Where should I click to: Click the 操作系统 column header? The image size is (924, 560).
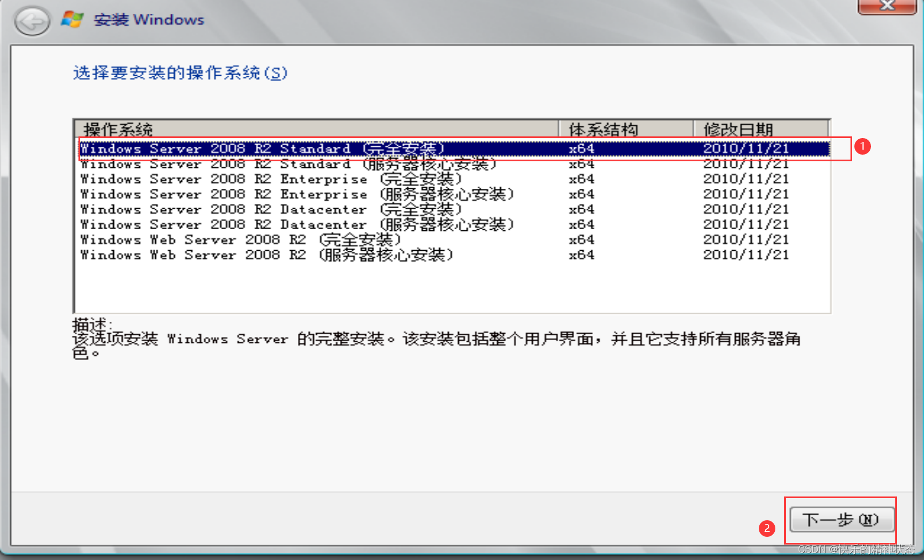pos(317,129)
